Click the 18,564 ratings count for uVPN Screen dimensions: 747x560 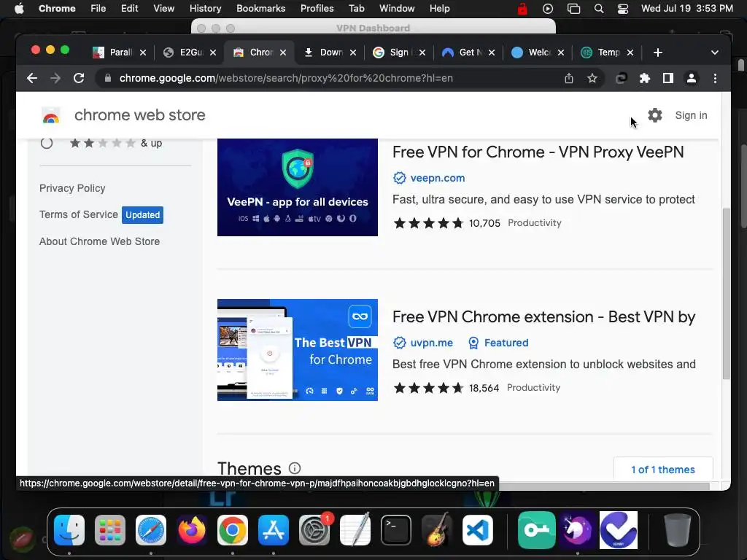(484, 388)
